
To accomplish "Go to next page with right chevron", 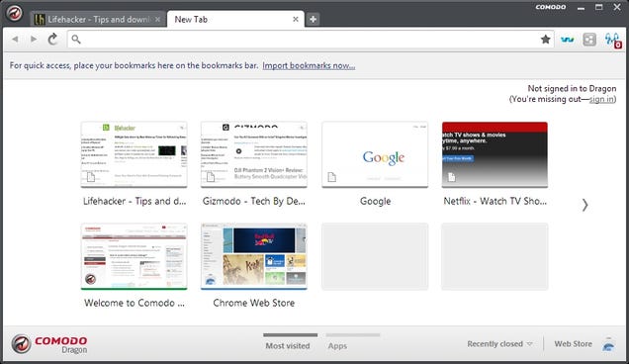I will (x=584, y=205).
